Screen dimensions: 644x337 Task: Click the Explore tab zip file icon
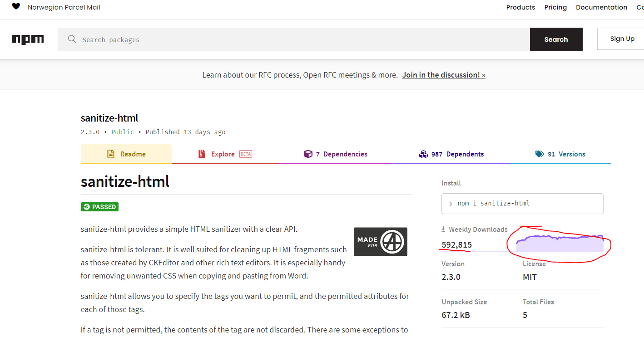tap(202, 154)
